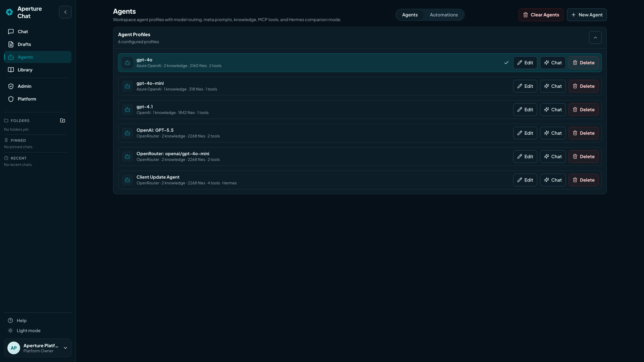
Task: Select the gpt-4.1 agent name
Action: coord(144,107)
